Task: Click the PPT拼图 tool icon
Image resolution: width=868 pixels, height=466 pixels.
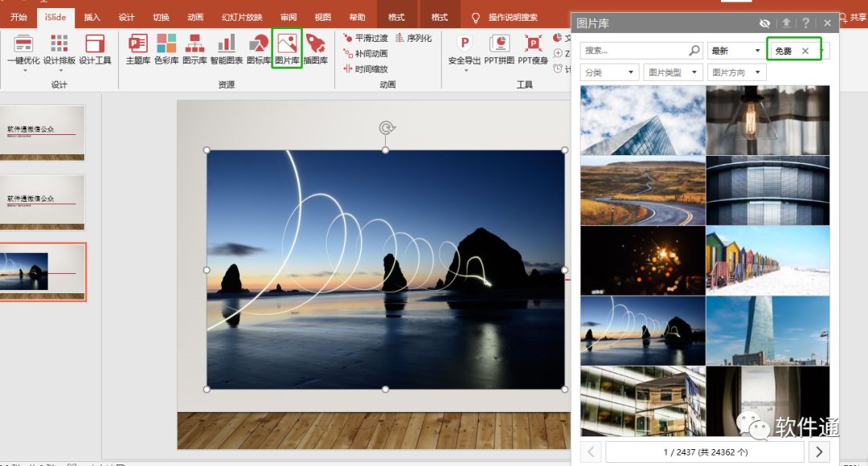Action: point(498,48)
